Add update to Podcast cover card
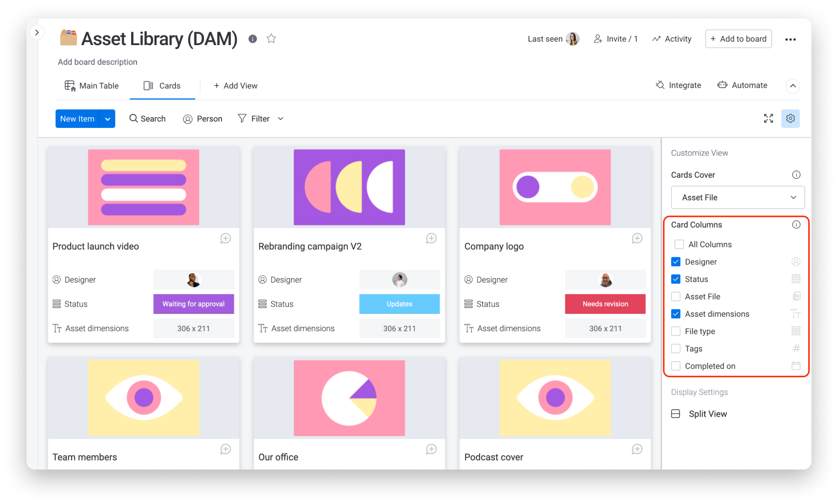This screenshot has width=838, height=504. (x=637, y=449)
